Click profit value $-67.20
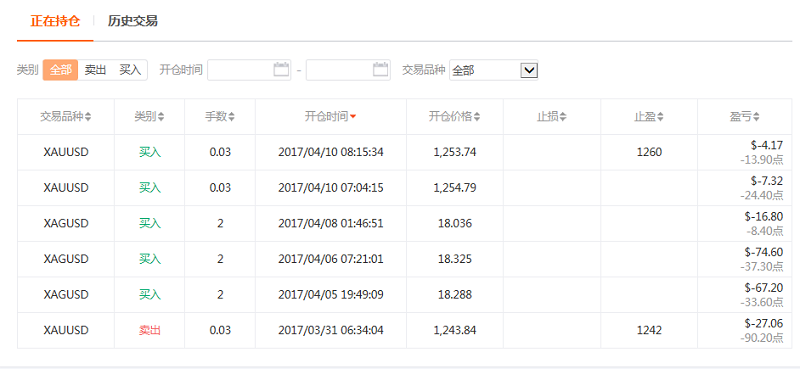Viewport: 800px width, 369px height. pyautogui.click(x=764, y=288)
